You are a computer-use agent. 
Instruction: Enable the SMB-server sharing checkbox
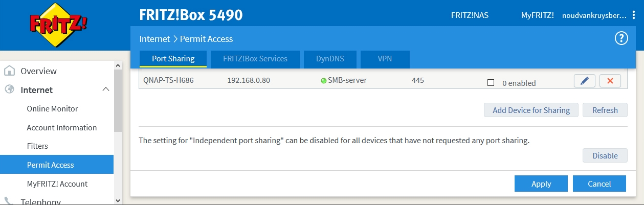(491, 83)
